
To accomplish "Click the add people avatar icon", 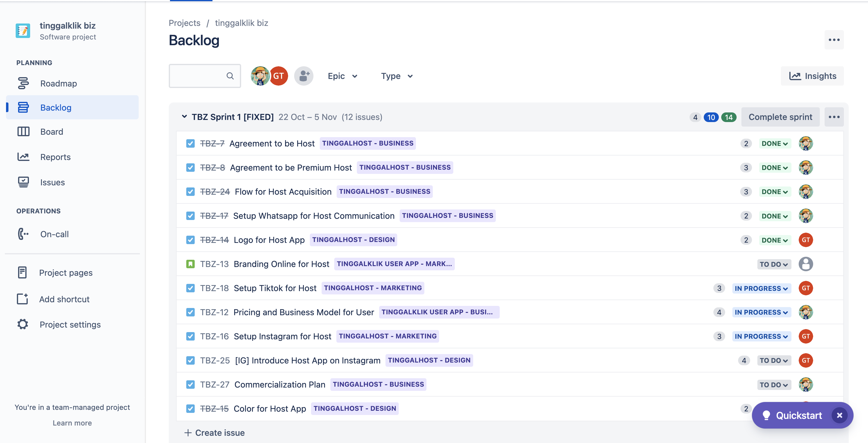I will pos(303,76).
